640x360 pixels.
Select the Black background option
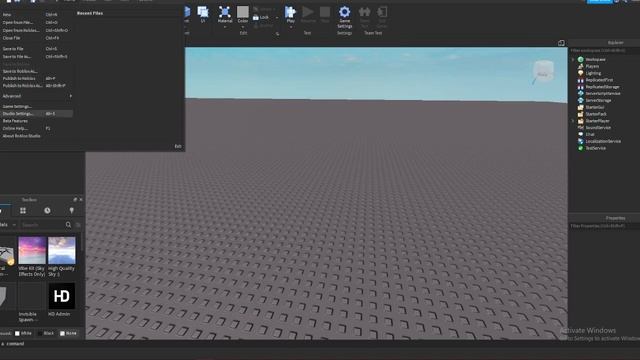pos(46,333)
